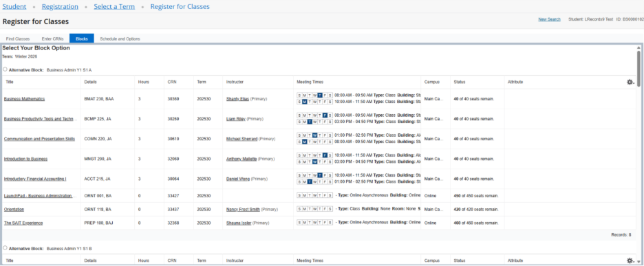Open instructor Shauna Issler profile

pyautogui.click(x=239, y=223)
